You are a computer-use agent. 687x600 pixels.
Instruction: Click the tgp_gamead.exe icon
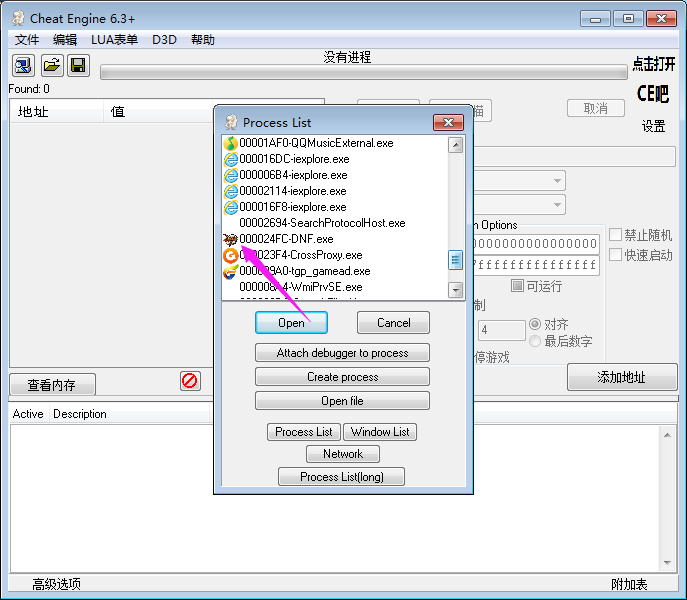coord(230,271)
